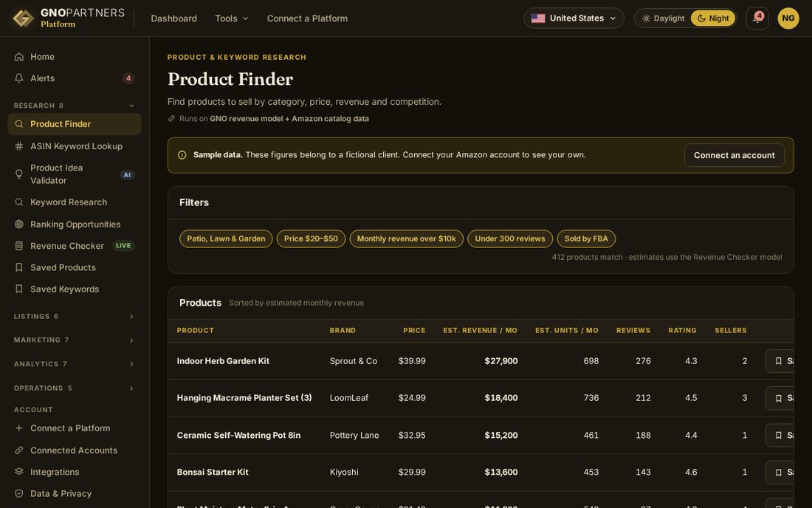The width and height of the screenshot is (812, 508).
Task: Open the Bonsai Starter Kit product
Action: coord(213,473)
